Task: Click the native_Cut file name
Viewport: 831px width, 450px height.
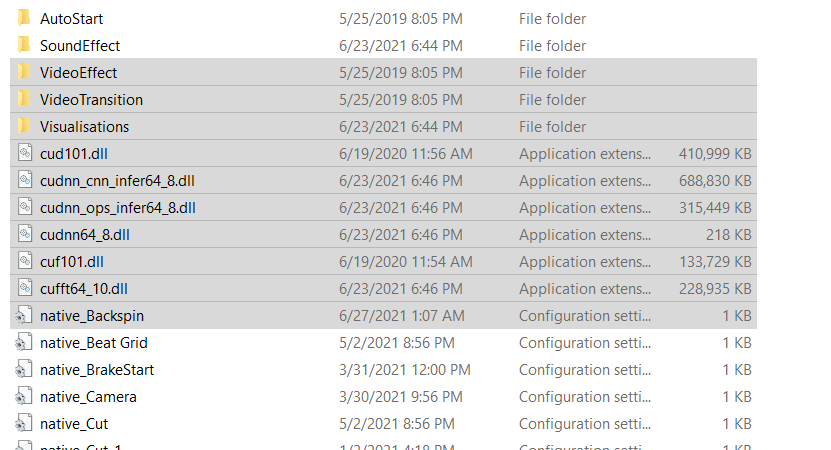Action: click(74, 423)
